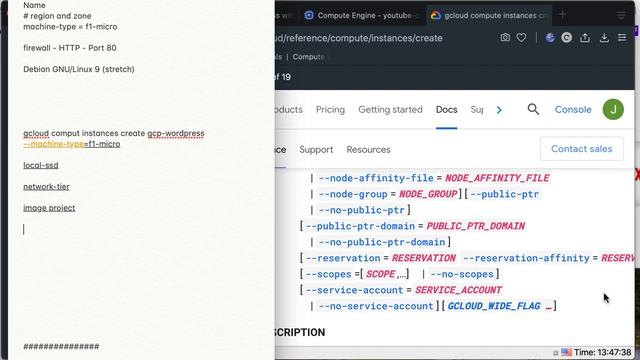Click the --machine-type=f1-micro line in notes
The height and width of the screenshot is (360, 640).
coord(72,144)
